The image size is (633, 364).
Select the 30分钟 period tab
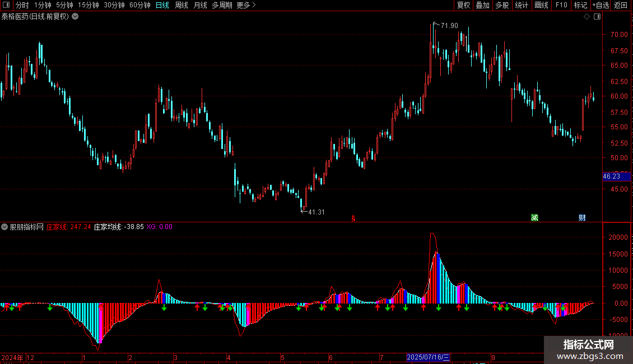coord(114,5)
